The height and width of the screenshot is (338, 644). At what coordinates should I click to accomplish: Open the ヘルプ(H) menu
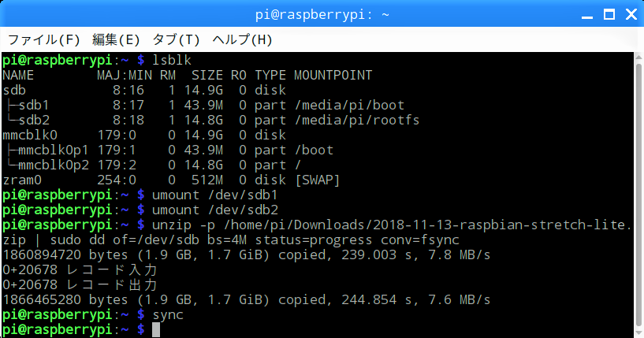point(242,40)
